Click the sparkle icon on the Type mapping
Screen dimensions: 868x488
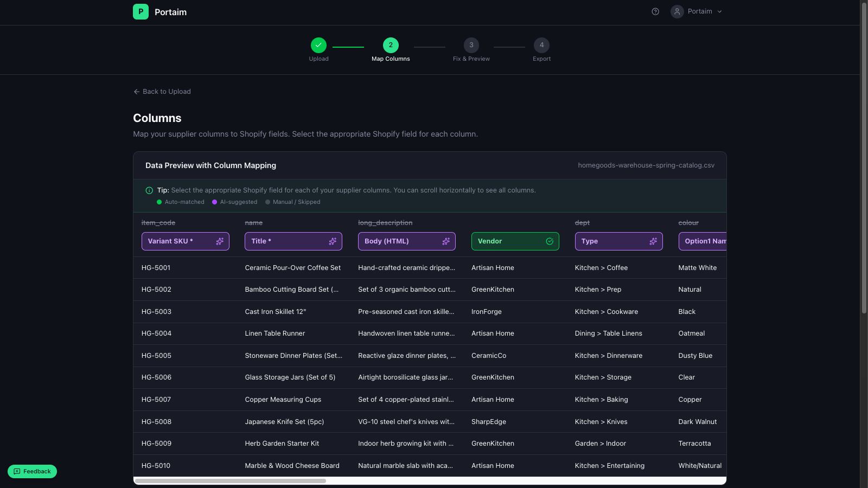[653, 241]
